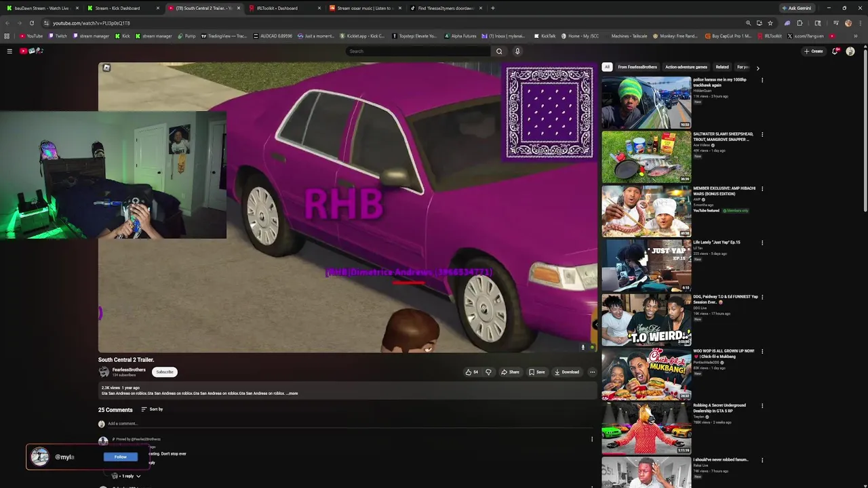Click the blue Follow button
868x488 pixels.
tap(121, 457)
